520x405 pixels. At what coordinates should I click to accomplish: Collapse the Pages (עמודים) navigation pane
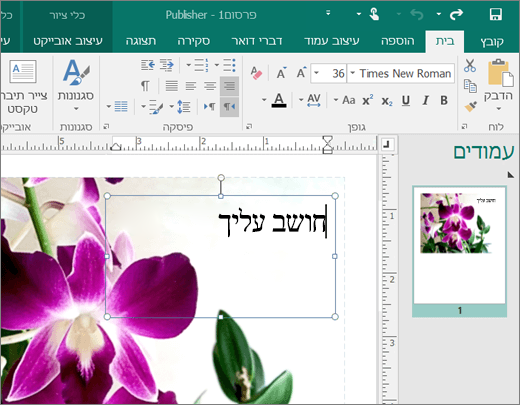tap(510, 174)
